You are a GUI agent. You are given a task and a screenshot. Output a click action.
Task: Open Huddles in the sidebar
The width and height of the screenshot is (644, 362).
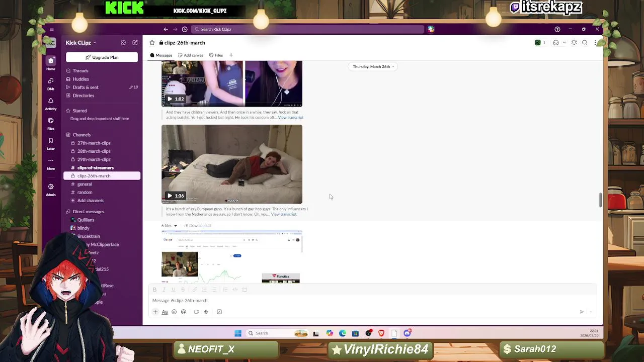click(80, 79)
